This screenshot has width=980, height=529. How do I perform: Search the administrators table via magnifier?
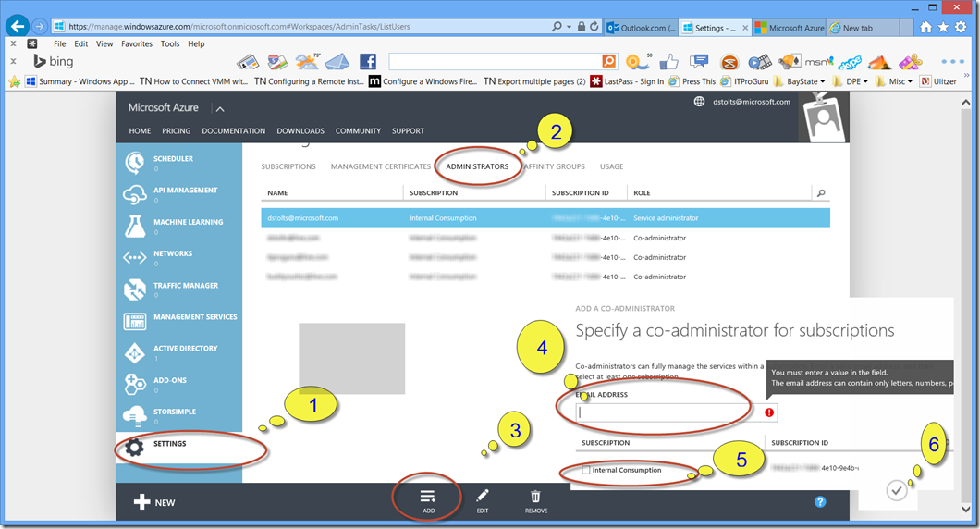click(821, 193)
